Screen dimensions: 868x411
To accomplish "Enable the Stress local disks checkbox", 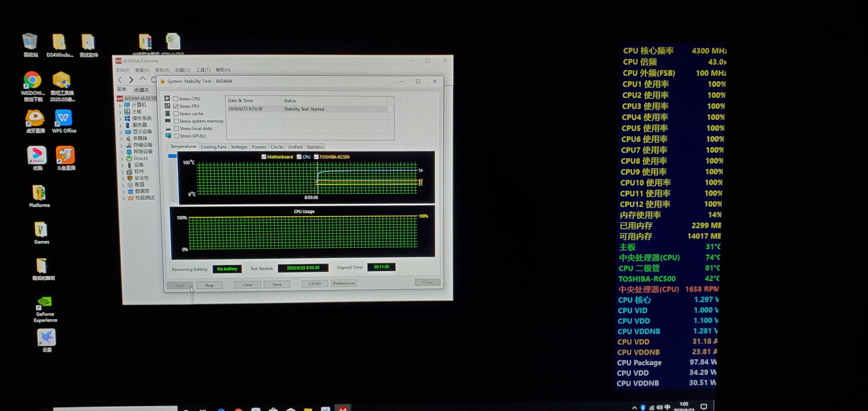I will click(x=177, y=128).
